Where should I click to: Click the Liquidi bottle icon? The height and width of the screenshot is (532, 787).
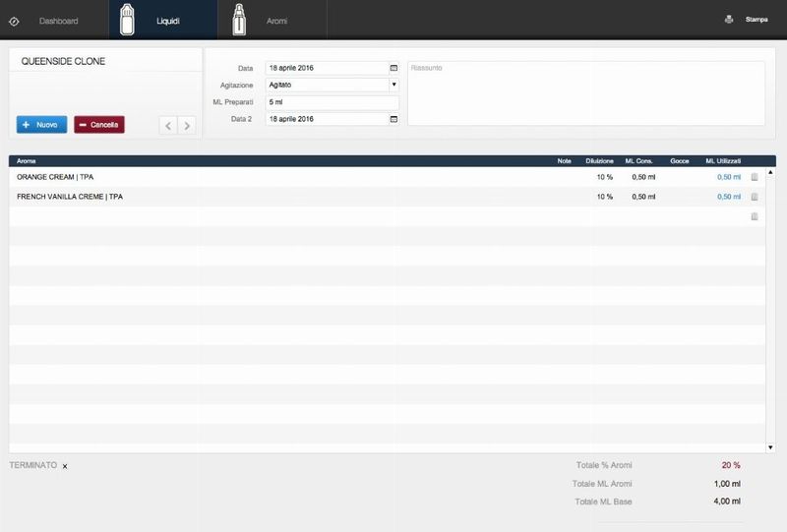point(127,20)
